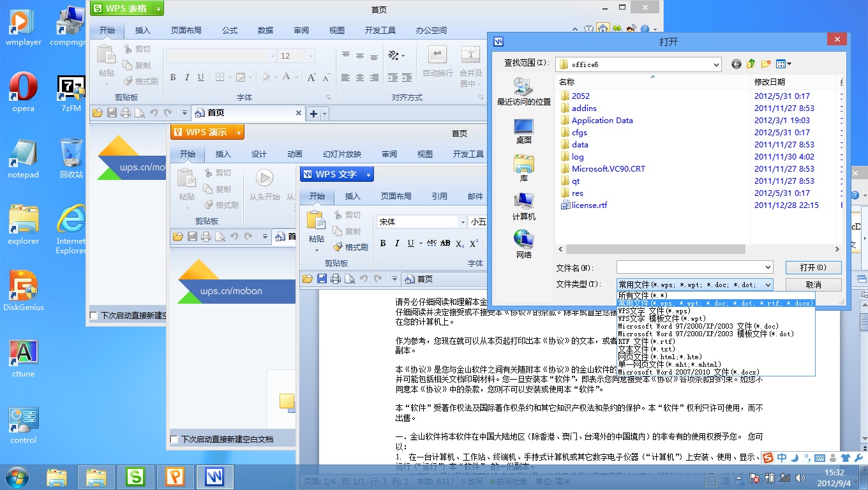Select the Microsoft.VC90.CRT folder
The height and width of the screenshot is (490, 868).
(602, 169)
